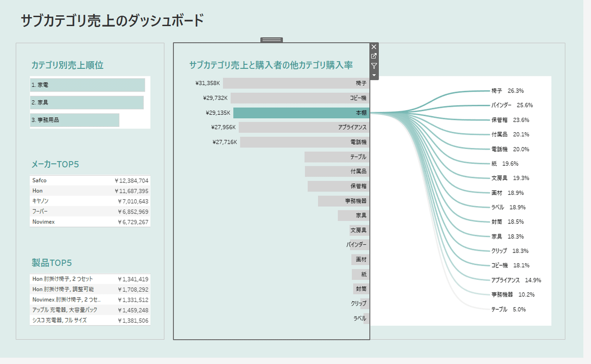Select the Safco row in メーカーTOP5

90,181
